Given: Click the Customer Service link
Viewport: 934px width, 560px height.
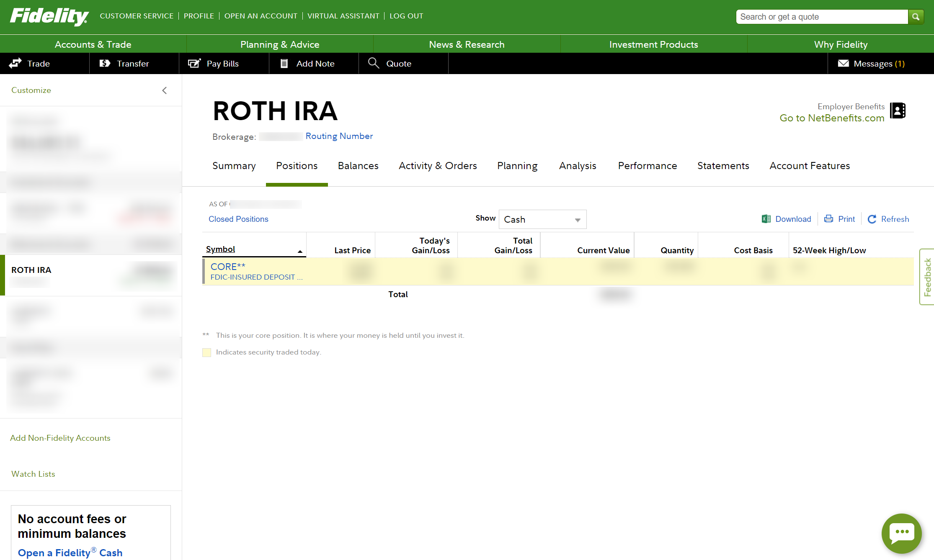Looking at the screenshot, I should pyautogui.click(x=137, y=16).
